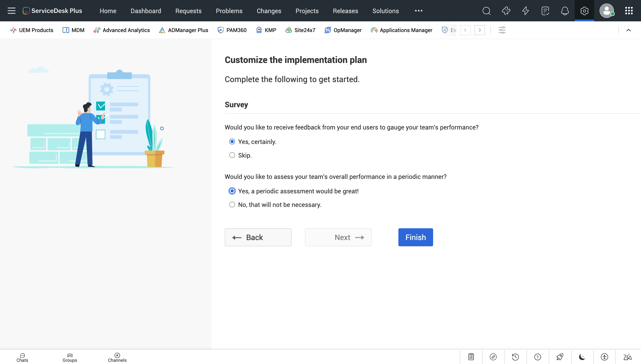Click the rocket icon in footer
This screenshot has height=364, width=641.
click(x=560, y=357)
